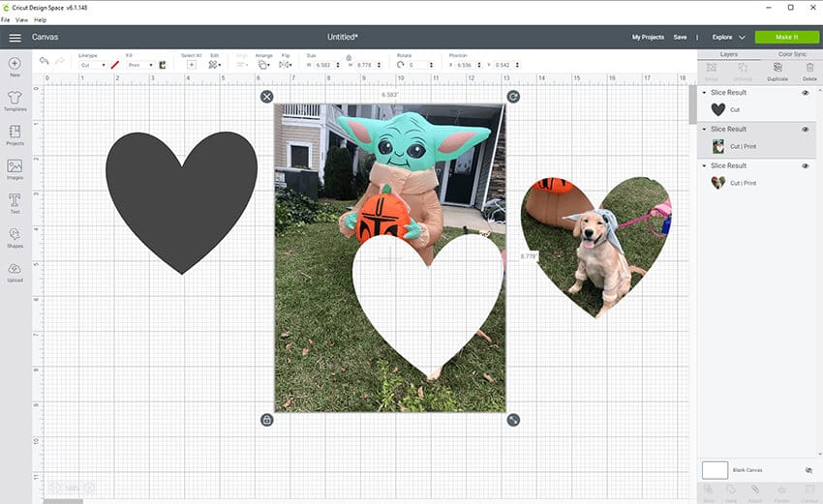Open the File menu

coord(5,20)
